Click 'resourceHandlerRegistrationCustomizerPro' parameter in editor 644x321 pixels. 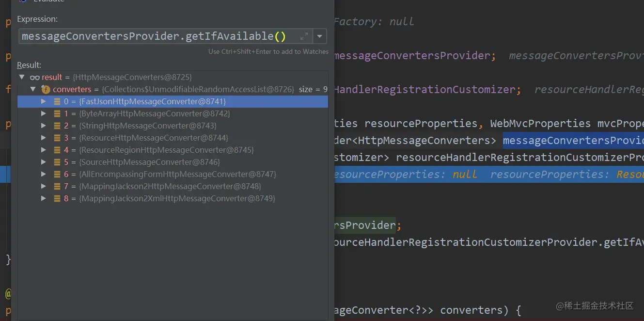pos(520,157)
